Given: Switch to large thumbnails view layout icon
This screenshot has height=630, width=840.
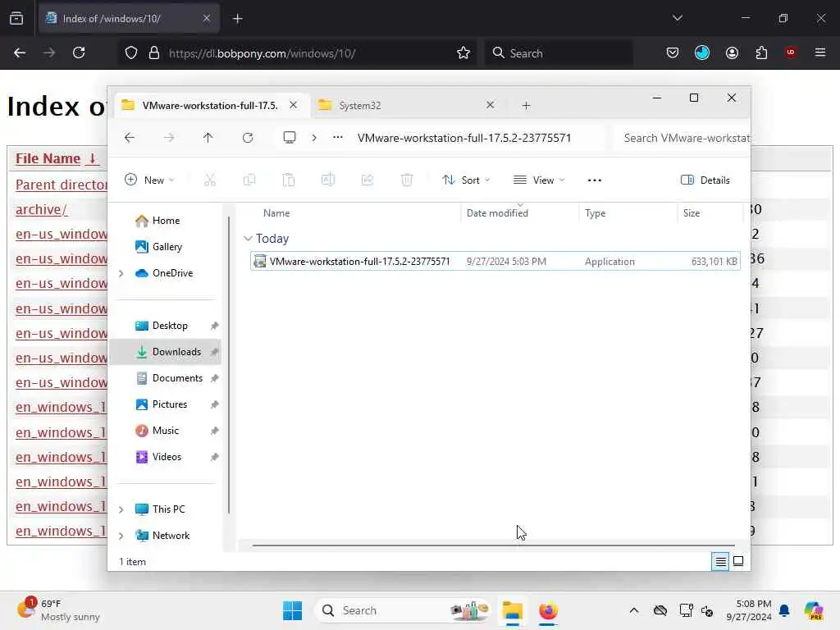Looking at the screenshot, I should (x=738, y=561).
